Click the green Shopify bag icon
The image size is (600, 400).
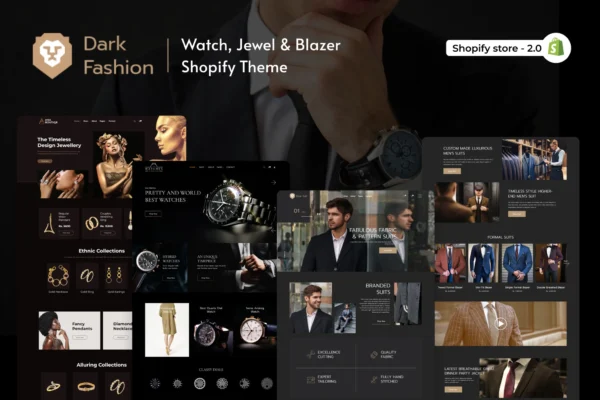pos(556,48)
